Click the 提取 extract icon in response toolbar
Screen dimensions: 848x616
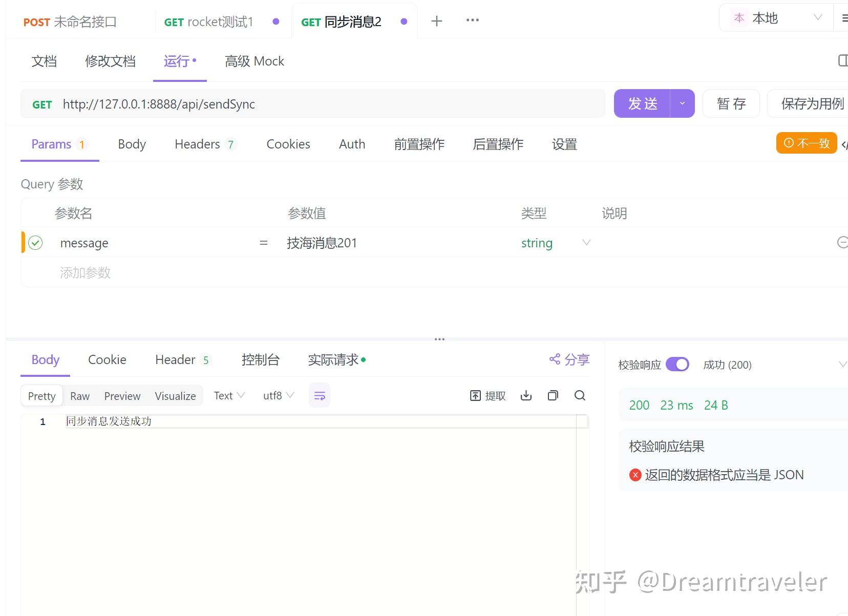(487, 395)
